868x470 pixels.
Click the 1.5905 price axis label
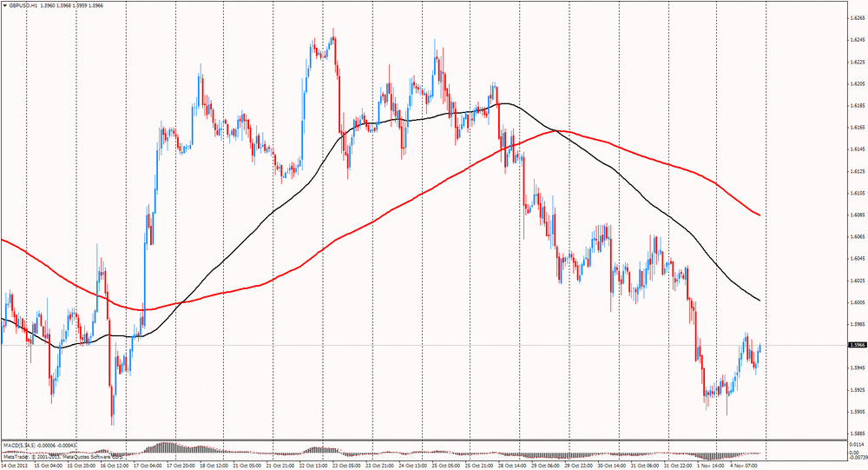point(857,412)
